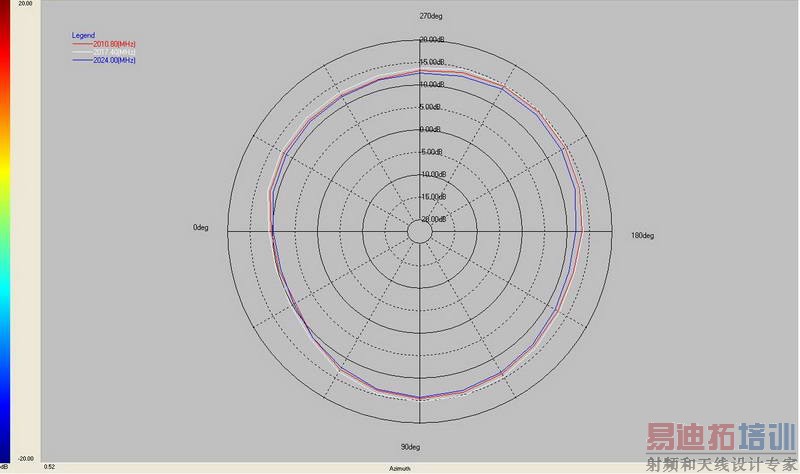Select the white 2017.40[MHz] legend entry
Image resolution: width=800 pixels, height=474 pixels.
[104, 52]
